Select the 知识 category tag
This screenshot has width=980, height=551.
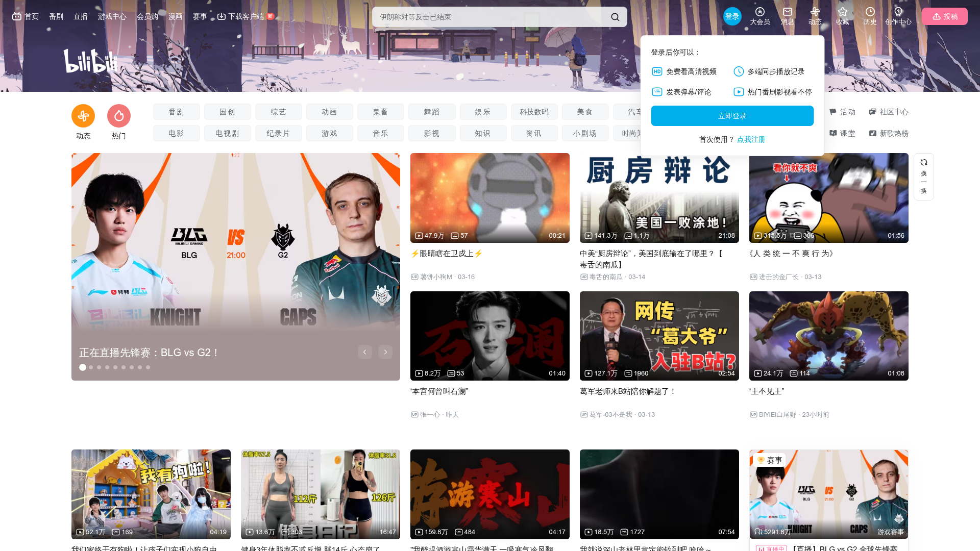point(483,133)
